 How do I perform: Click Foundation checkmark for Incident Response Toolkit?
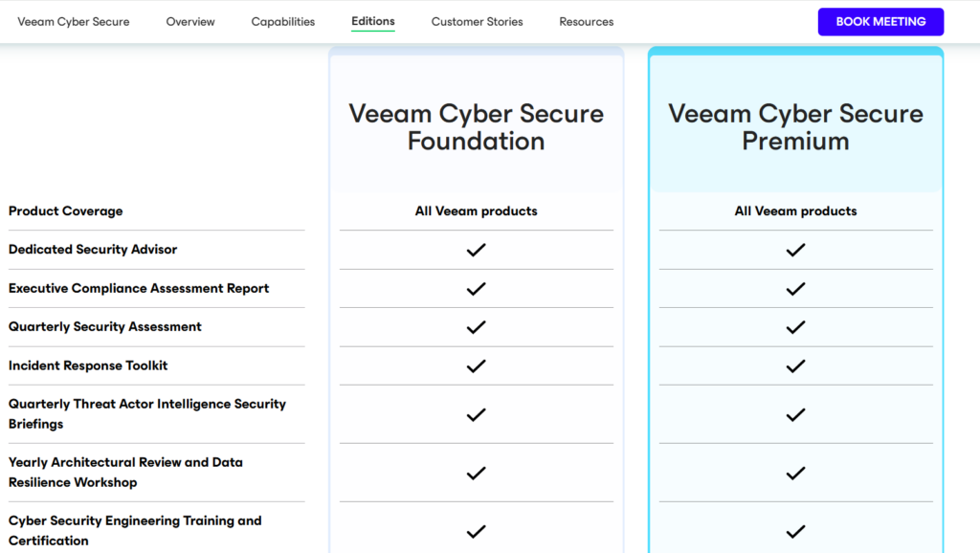pos(477,366)
